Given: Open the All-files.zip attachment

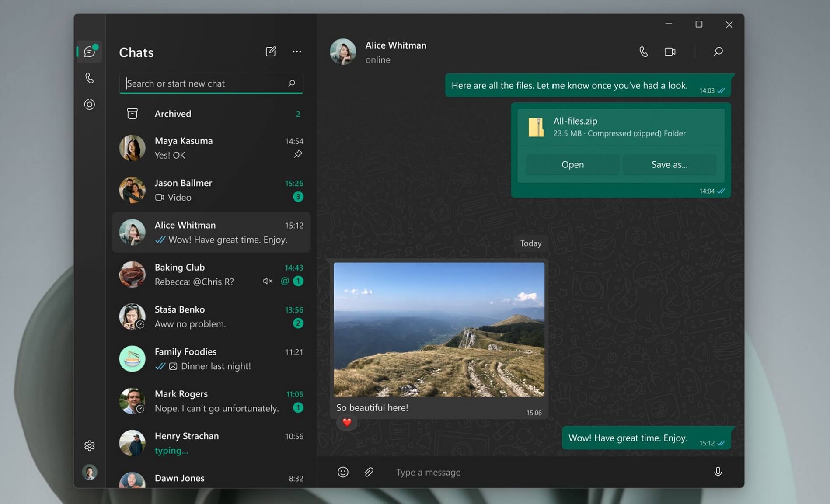Looking at the screenshot, I should pos(572,164).
